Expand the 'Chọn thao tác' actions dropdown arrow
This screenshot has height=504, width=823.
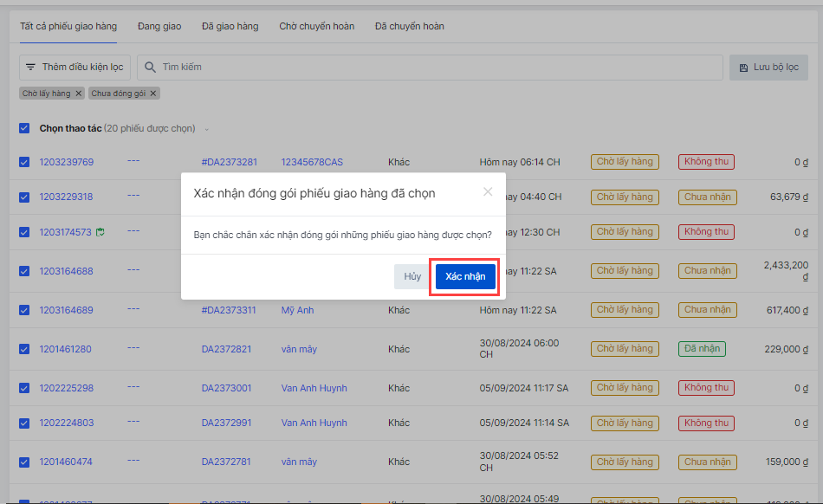206,129
